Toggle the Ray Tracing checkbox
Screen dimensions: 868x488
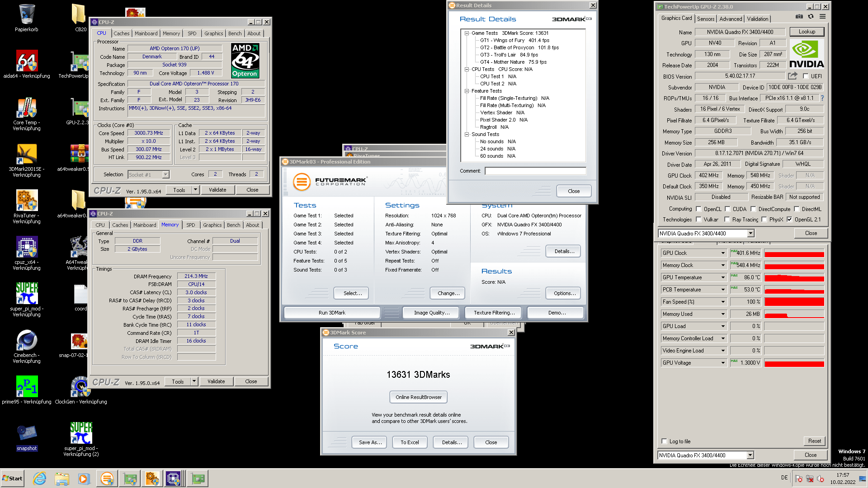pos(727,220)
